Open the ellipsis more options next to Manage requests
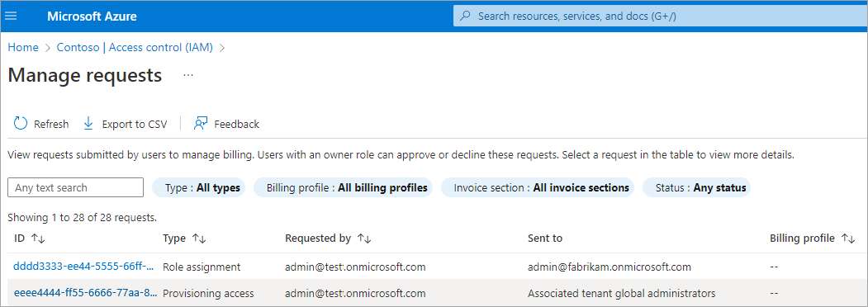The image size is (868, 307). pyautogui.click(x=188, y=75)
